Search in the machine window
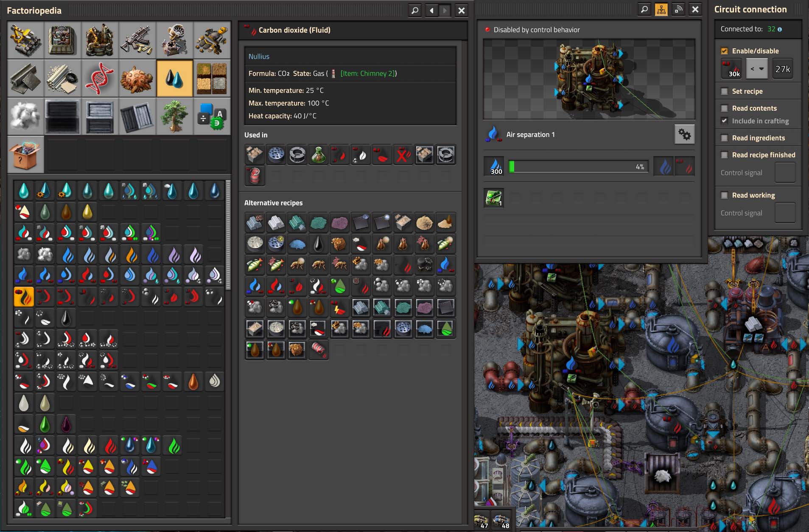Viewport: 809px width, 532px height. coord(644,9)
